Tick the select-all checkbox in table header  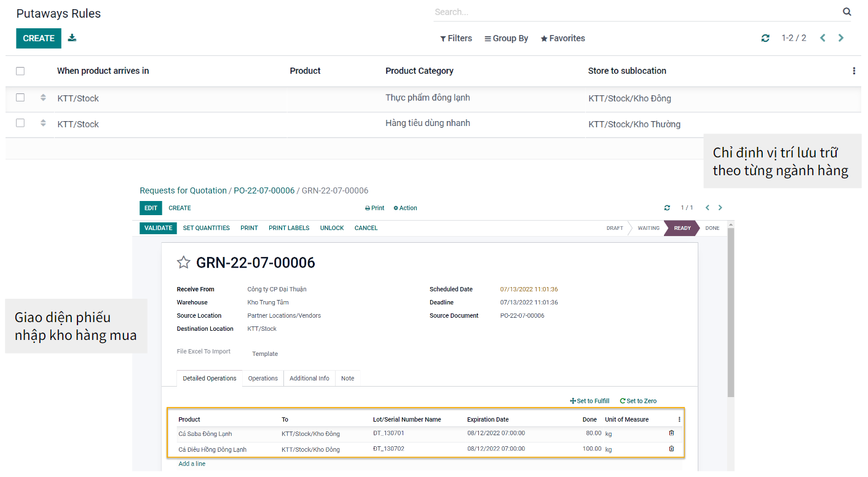(x=20, y=71)
